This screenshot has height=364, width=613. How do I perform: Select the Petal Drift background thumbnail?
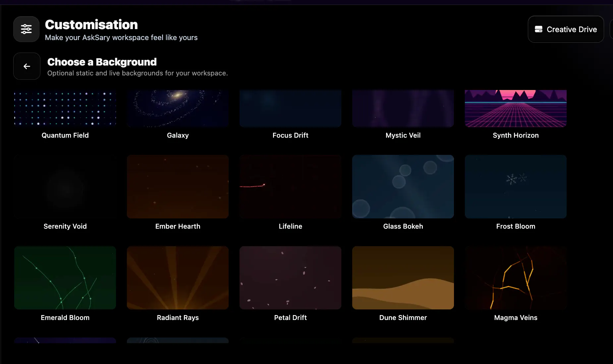tap(291, 278)
